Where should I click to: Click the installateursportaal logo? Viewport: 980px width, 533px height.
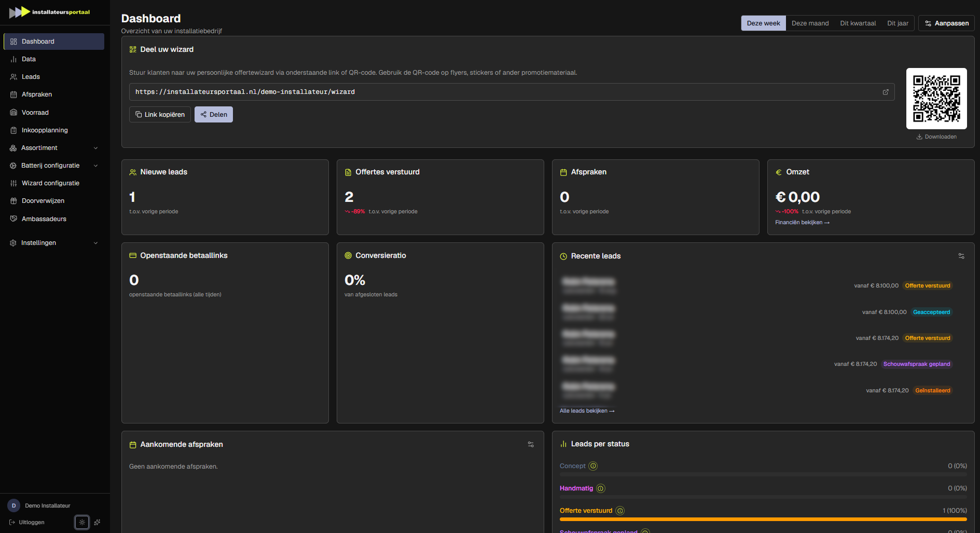[50, 12]
